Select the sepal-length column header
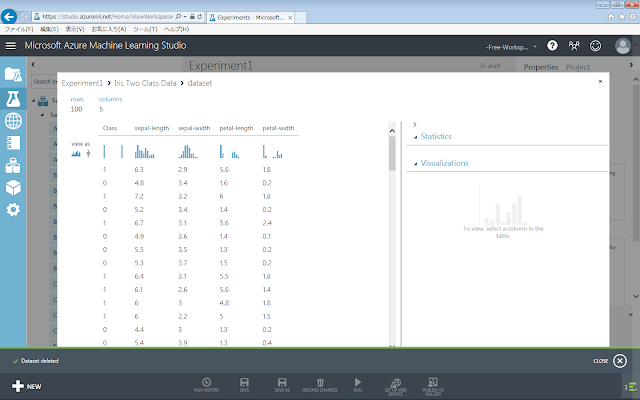The width and height of the screenshot is (640, 400). click(x=152, y=128)
